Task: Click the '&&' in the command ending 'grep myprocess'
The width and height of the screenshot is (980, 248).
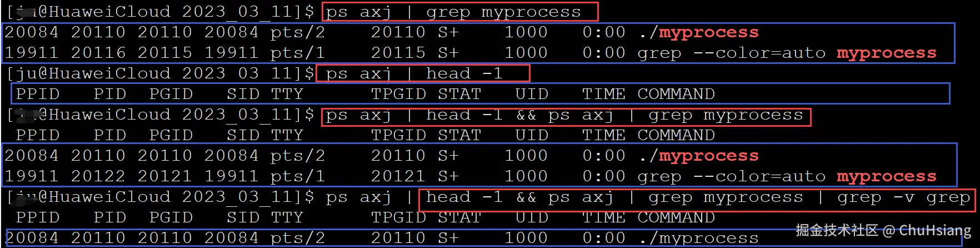Action: (526, 115)
